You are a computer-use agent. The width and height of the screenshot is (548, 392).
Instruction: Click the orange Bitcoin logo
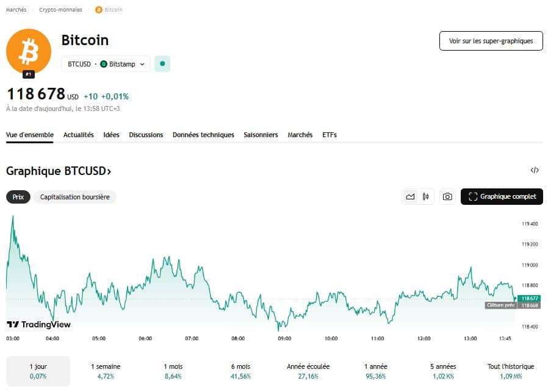[x=28, y=51]
